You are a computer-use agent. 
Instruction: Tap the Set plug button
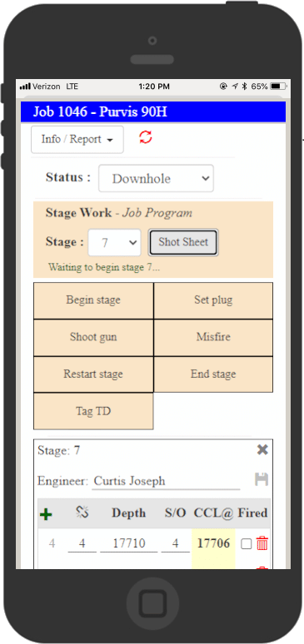point(213,300)
